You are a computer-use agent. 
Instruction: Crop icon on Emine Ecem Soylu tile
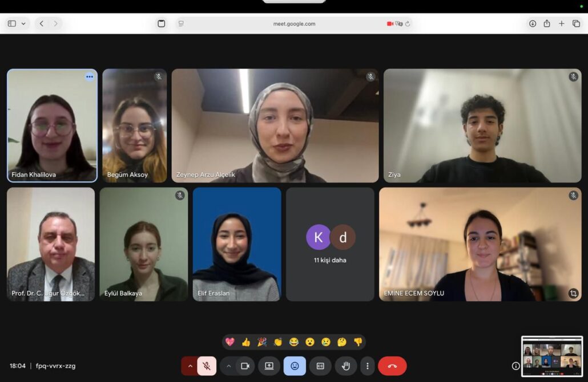[x=573, y=293]
